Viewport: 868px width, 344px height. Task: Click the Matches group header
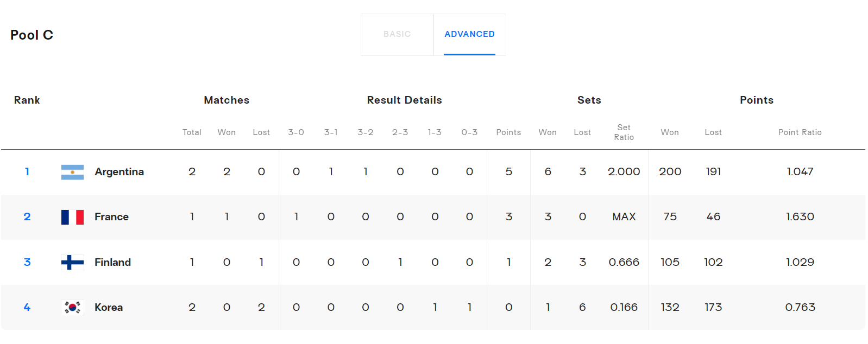click(x=227, y=100)
